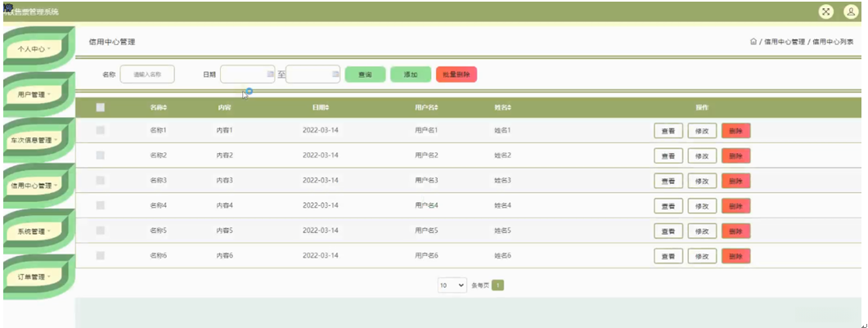
Task: Check the row checkbox for 名称6
Action: (100, 255)
